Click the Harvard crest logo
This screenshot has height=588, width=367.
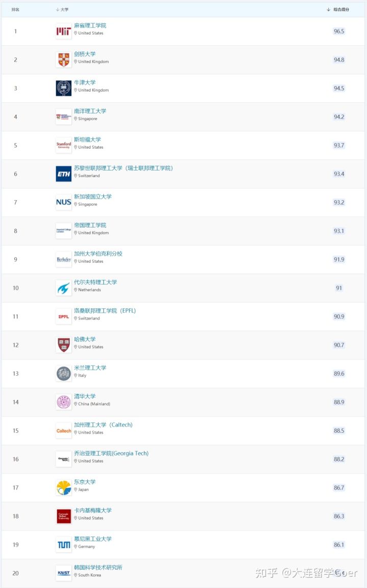(x=64, y=345)
